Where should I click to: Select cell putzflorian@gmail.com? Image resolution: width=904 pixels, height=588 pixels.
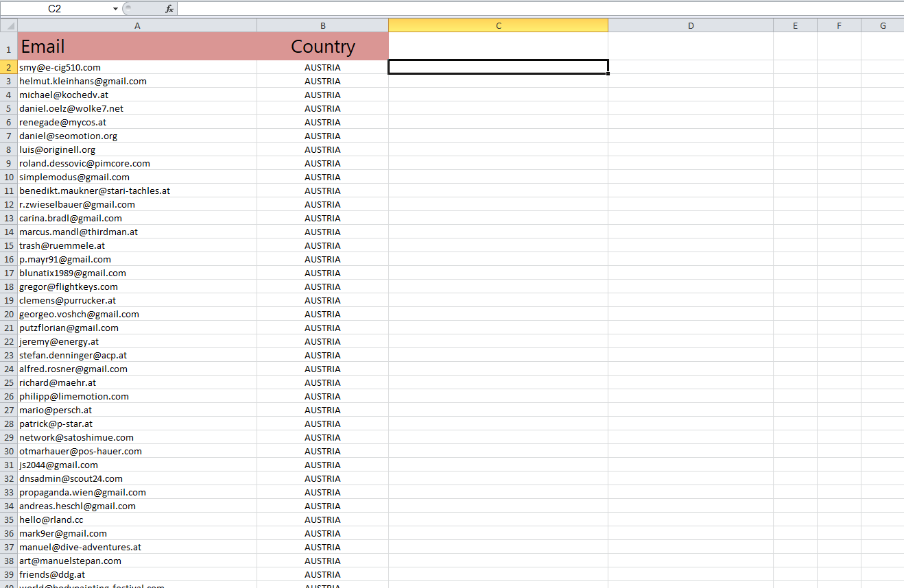[x=137, y=328]
